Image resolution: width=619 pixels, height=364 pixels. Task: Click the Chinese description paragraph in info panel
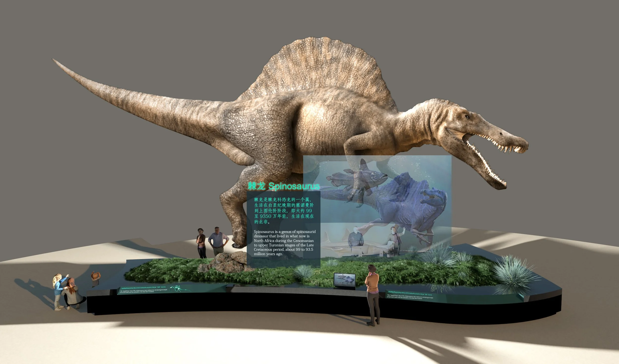tap(284, 211)
